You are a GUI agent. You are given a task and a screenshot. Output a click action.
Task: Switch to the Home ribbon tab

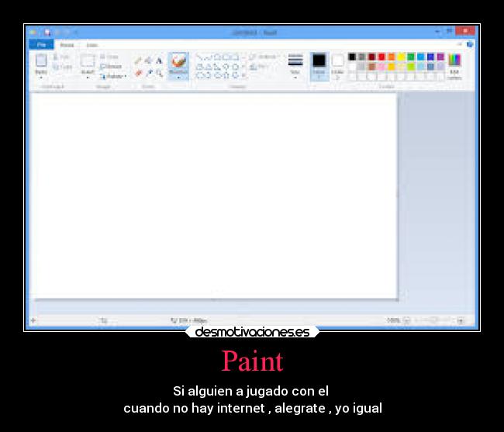pyautogui.click(x=67, y=45)
